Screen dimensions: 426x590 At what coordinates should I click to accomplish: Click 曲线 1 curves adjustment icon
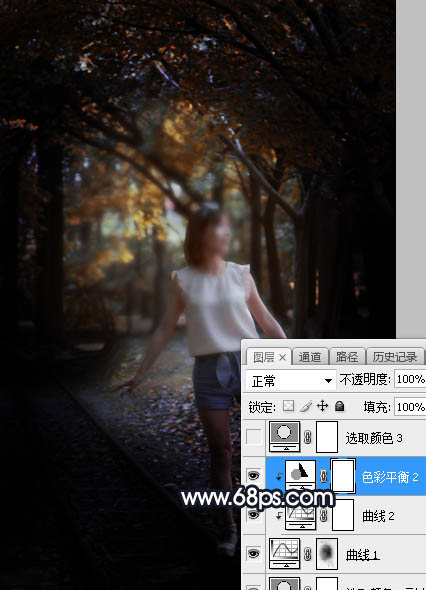tap(285, 553)
